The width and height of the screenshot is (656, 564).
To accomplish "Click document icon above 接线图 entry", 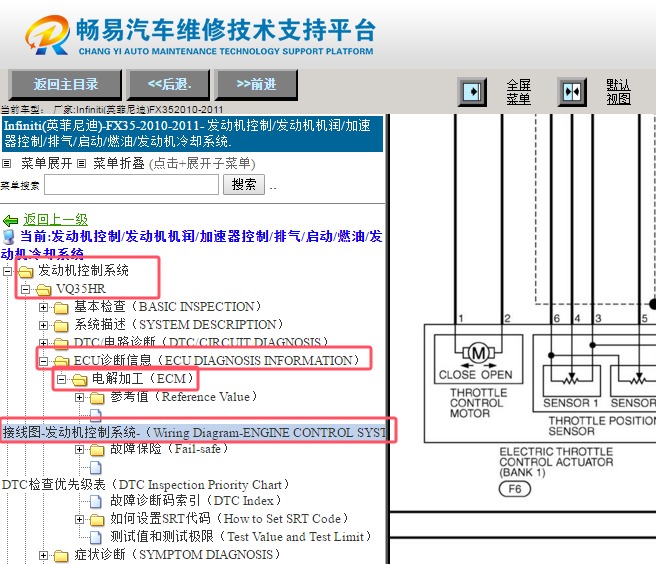I will coord(96,415).
